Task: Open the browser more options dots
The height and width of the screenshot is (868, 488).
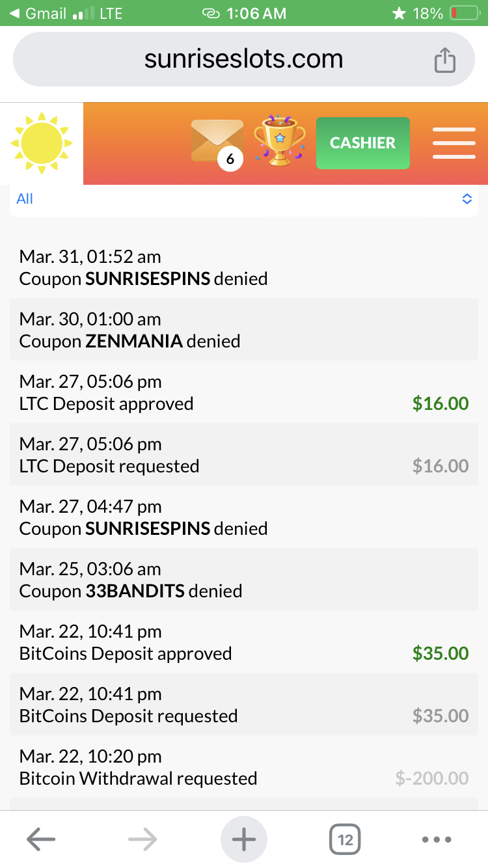Action: [x=436, y=839]
